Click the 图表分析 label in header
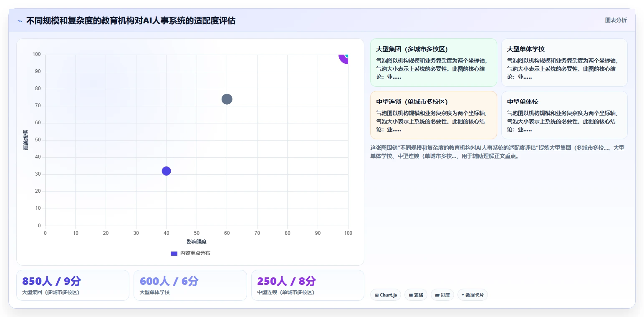The width and height of the screenshot is (644, 317). click(x=616, y=20)
